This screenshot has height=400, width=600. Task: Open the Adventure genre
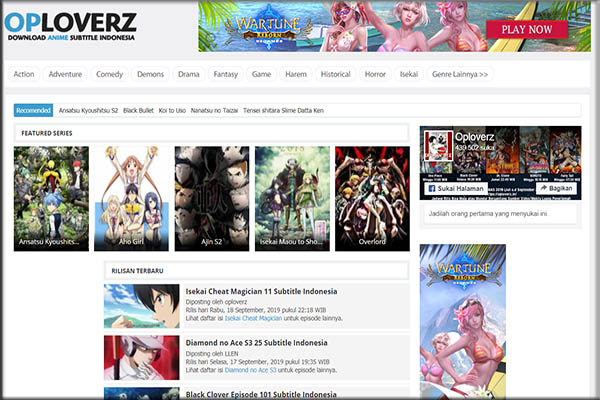pos(65,74)
